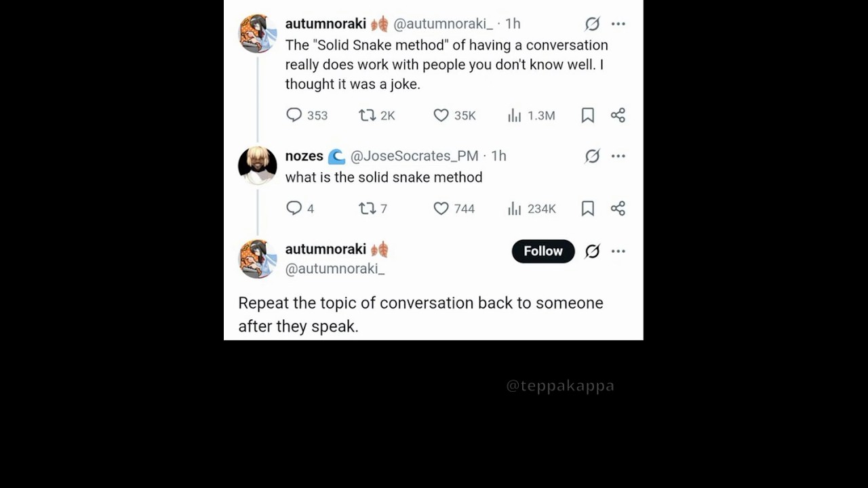Retweet nozes tweet with 7 reposts
The width and height of the screenshot is (868, 488).
[368, 208]
